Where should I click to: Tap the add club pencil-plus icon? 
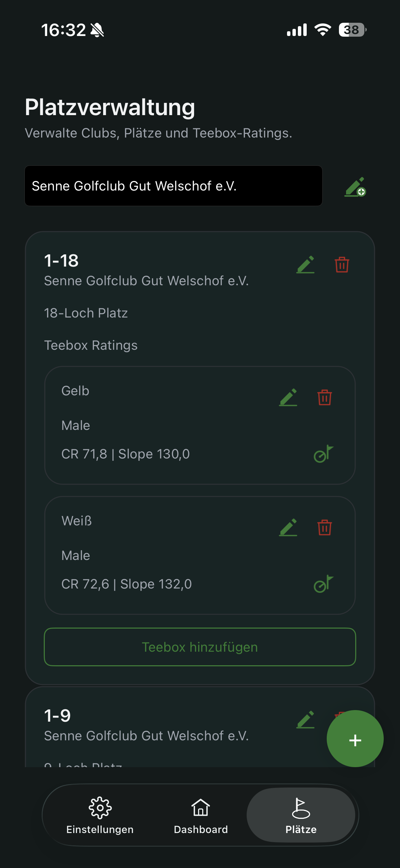click(x=355, y=186)
